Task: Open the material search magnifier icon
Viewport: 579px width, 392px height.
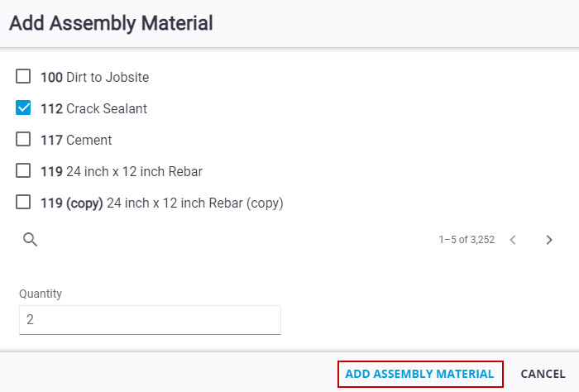Action: (x=30, y=240)
